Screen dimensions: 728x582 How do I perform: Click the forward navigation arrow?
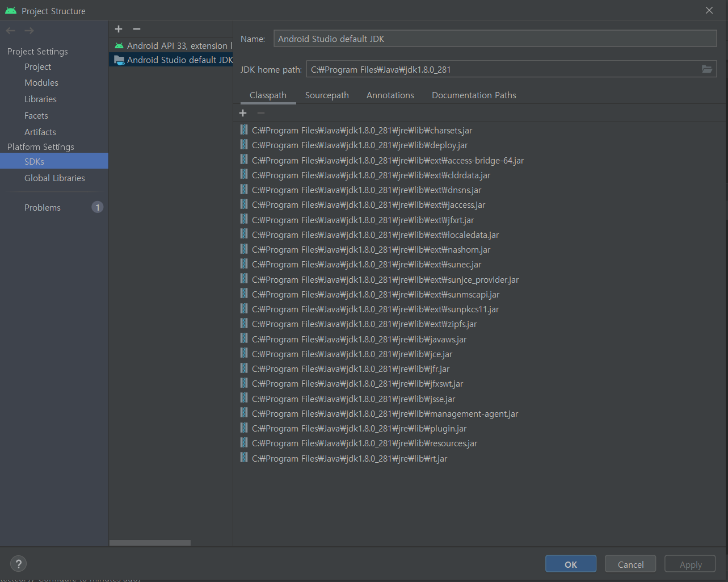click(x=29, y=31)
